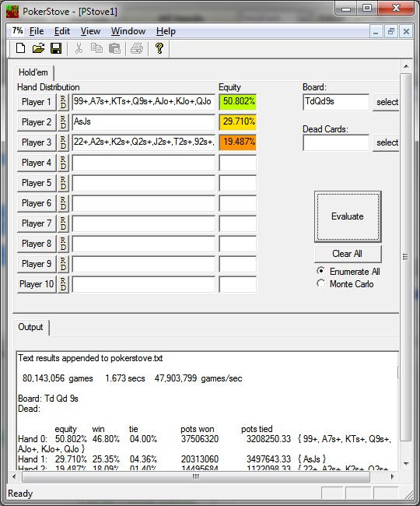Click the RD button next to Player 1

(63, 102)
